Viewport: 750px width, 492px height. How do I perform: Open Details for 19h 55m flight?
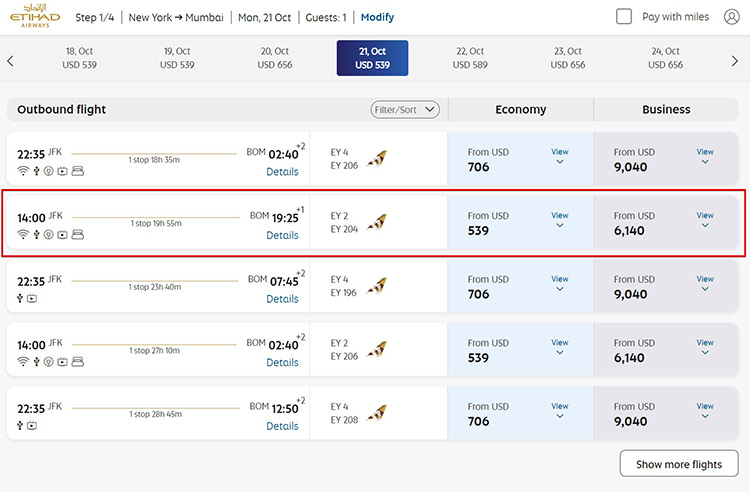pyautogui.click(x=282, y=235)
